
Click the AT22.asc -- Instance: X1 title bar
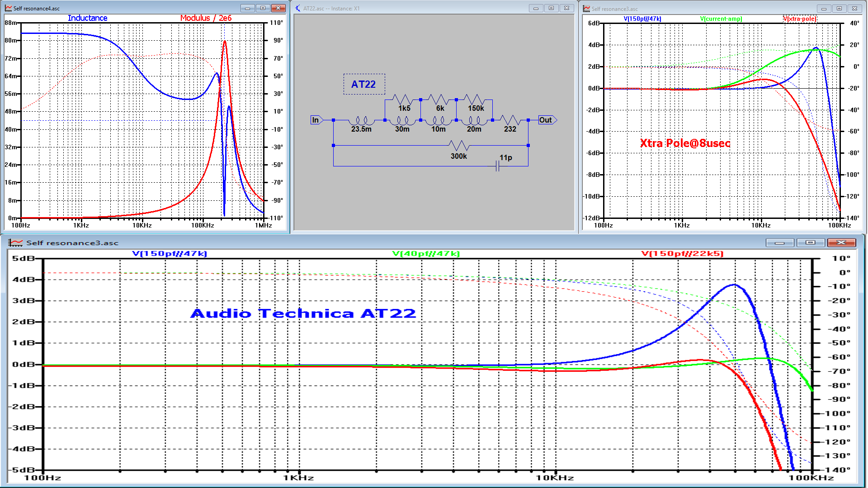434,8
